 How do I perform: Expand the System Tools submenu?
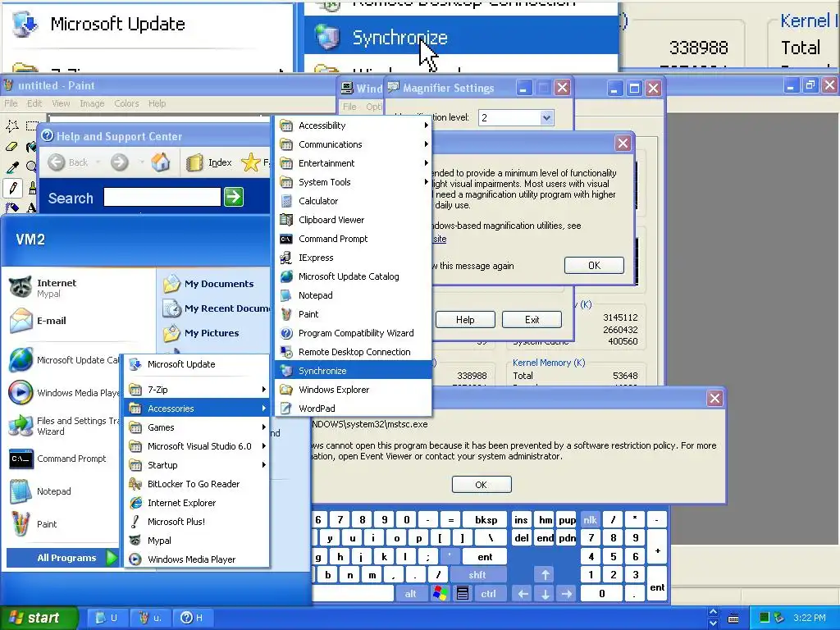(354, 182)
